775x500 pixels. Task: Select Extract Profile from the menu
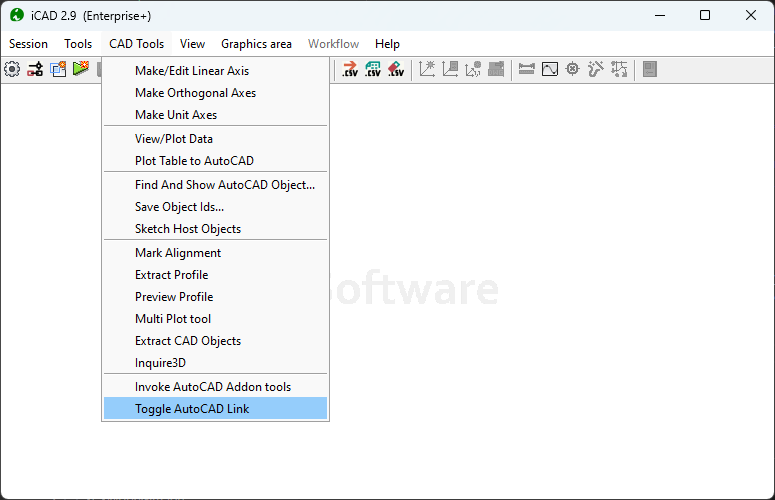pos(172,275)
